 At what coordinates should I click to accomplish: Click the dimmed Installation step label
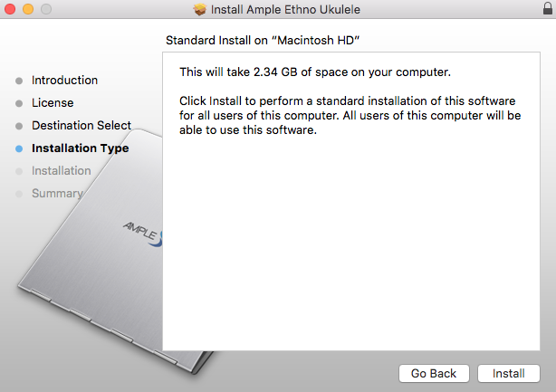point(61,171)
